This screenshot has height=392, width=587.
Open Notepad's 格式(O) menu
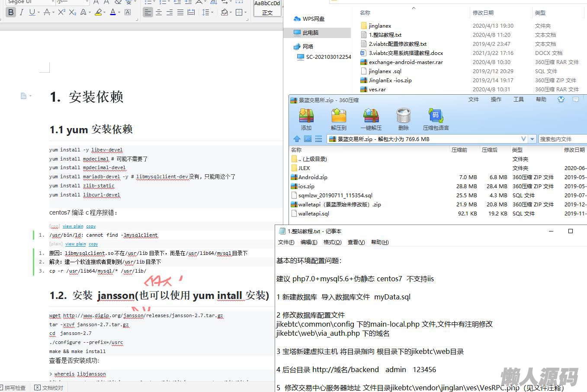tap(332, 242)
